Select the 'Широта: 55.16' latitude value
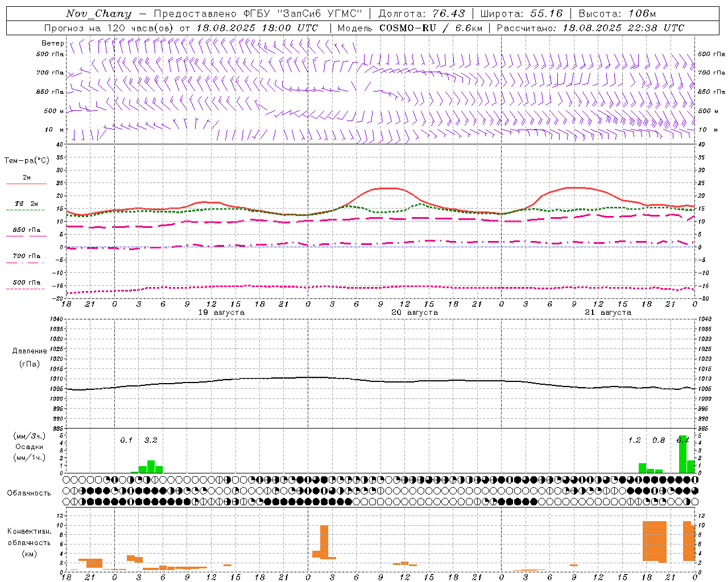 [522, 14]
